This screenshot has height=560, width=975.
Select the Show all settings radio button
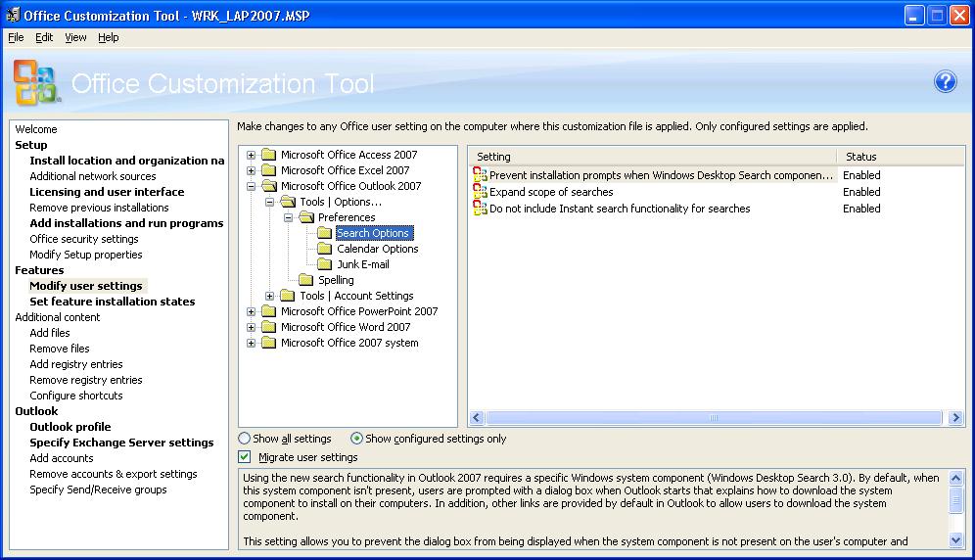coord(245,438)
